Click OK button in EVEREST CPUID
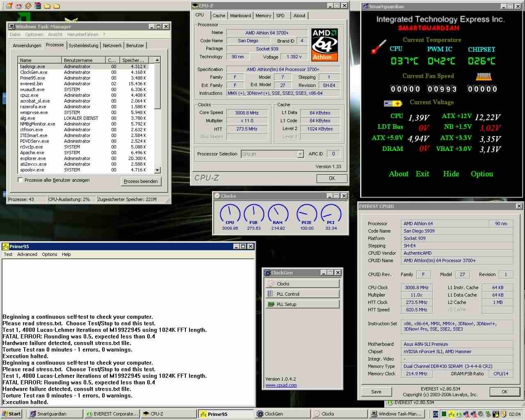Viewport: 525px width, 420px height. click(504, 392)
